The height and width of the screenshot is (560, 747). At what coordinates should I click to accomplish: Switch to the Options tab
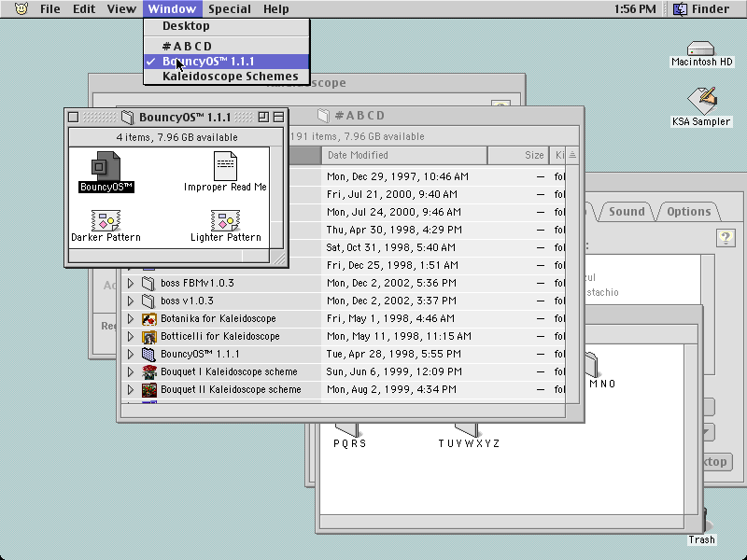[688, 212]
